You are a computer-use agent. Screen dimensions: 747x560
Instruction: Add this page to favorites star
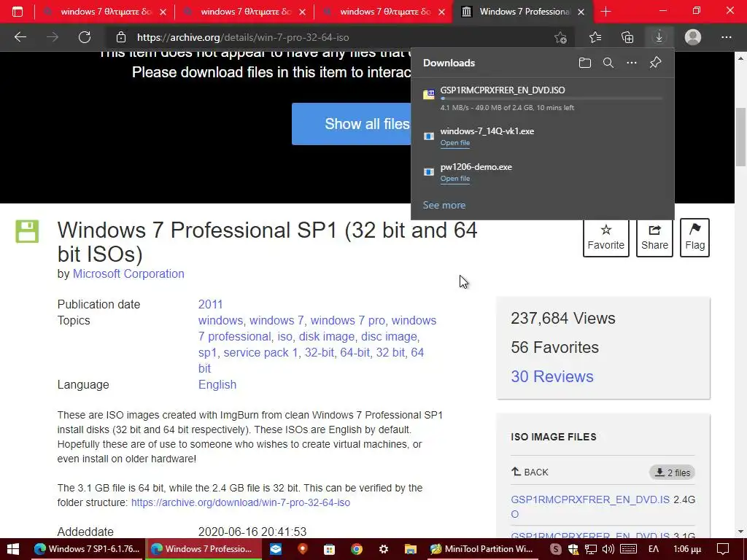(x=561, y=37)
